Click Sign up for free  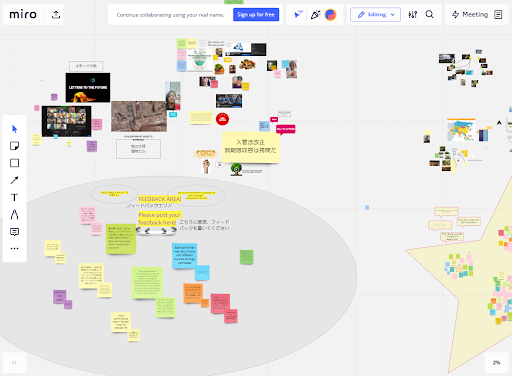[256, 15]
